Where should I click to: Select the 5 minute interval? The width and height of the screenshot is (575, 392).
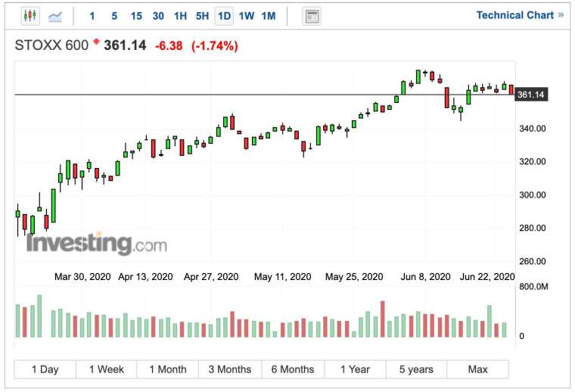[114, 16]
